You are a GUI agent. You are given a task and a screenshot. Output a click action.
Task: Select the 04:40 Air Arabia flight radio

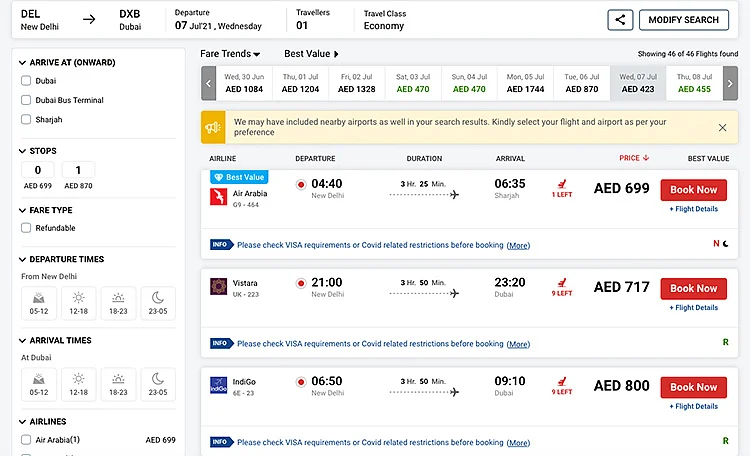[301, 184]
